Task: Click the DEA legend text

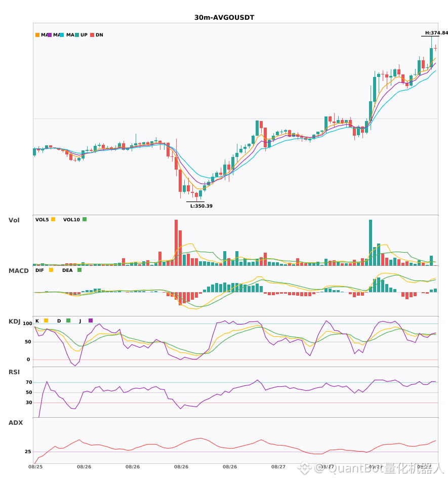Action: pos(67,270)
